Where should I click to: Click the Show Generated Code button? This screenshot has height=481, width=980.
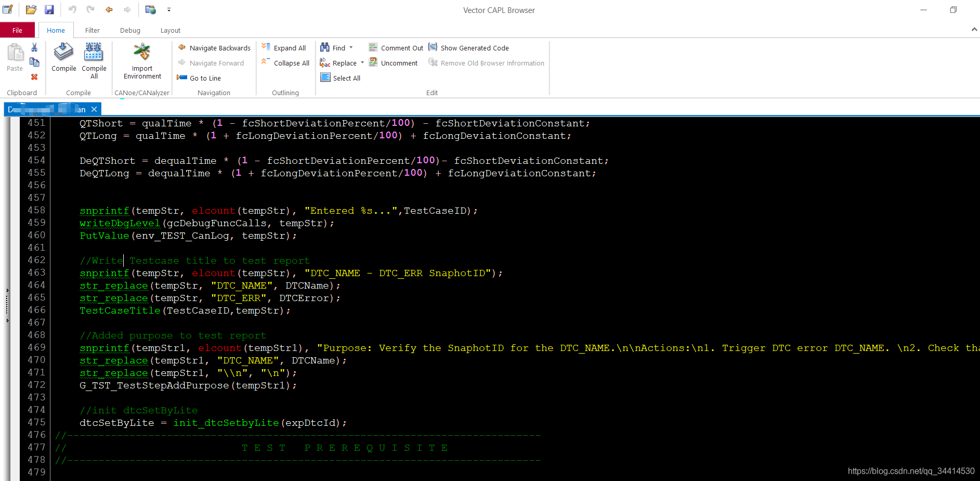(x=468, y=48)
